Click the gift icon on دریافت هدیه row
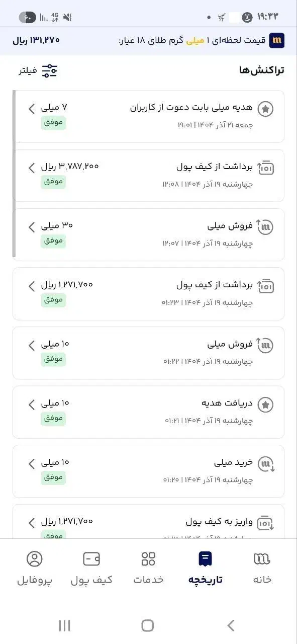297x644 pixels. click(x=265, y=405)
